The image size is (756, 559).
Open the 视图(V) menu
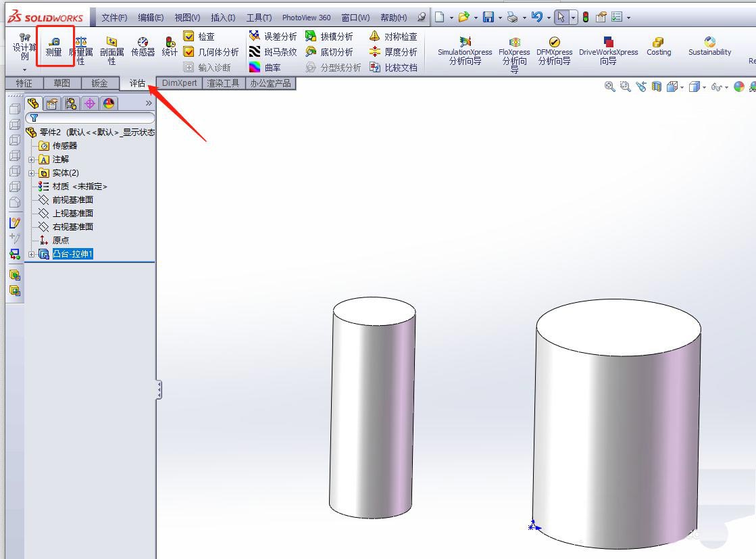[187, 18]
